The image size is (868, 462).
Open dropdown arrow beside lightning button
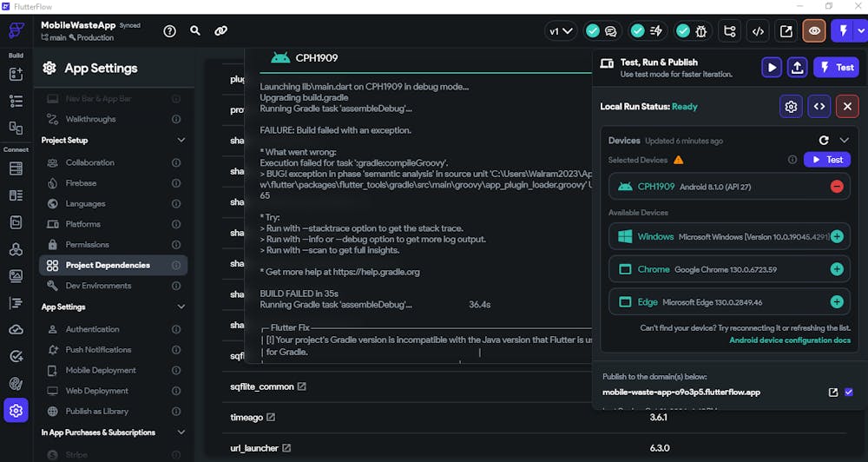pos(861,31)
